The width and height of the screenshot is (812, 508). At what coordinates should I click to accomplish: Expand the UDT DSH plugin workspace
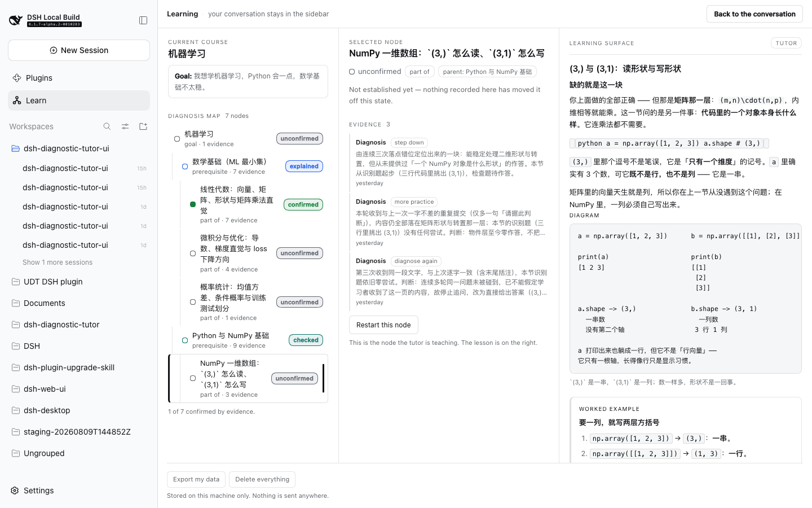pos(79,282)
